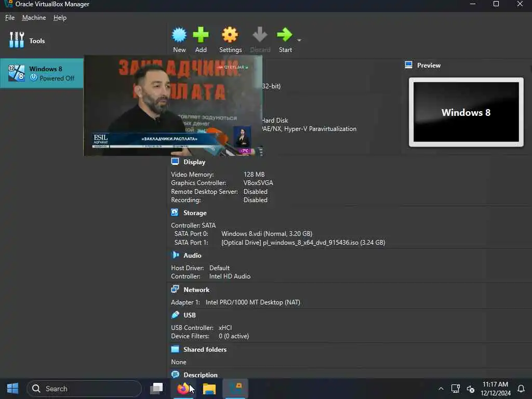This screenshot has height=399, width=532.
Task: Click the Video Memory 128 MB value
Action: coord(254,175)
